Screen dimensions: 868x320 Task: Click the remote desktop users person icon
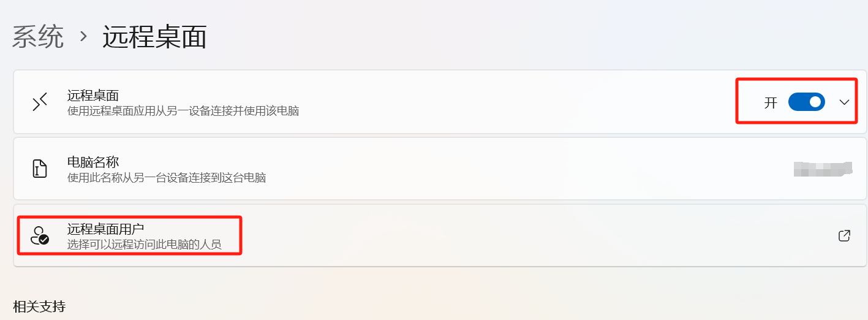pyautogui.click(x=40, y=235)
